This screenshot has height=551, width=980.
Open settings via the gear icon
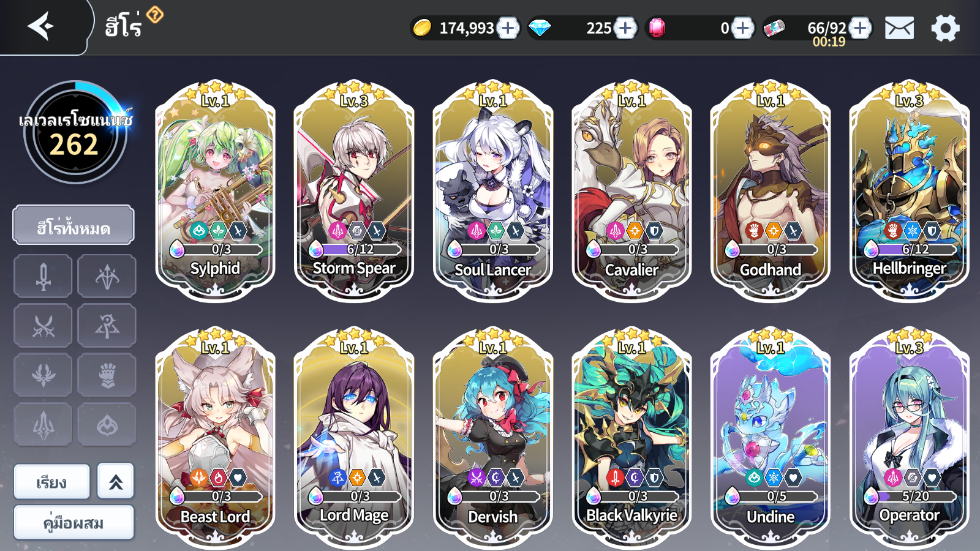click(945, 28)
